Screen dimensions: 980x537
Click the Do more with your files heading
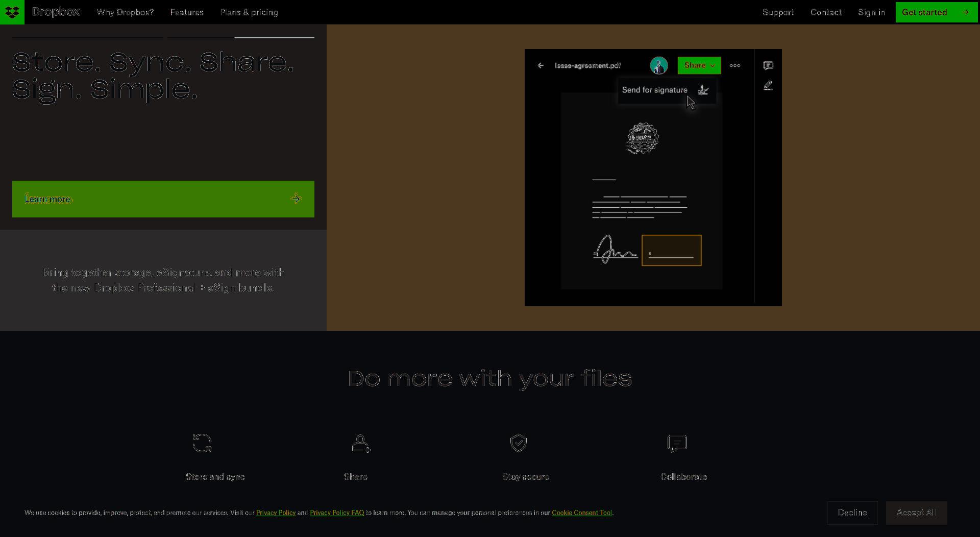pos(490,379)
